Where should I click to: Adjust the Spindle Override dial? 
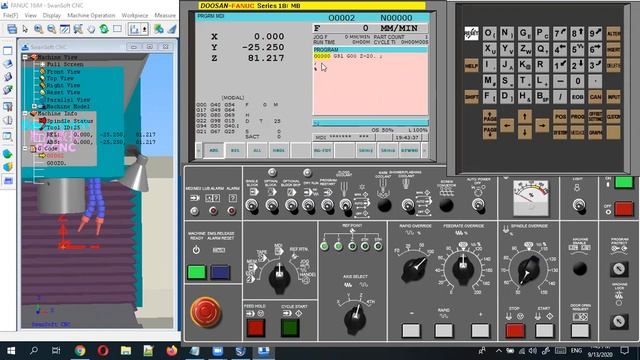point(529,270)
